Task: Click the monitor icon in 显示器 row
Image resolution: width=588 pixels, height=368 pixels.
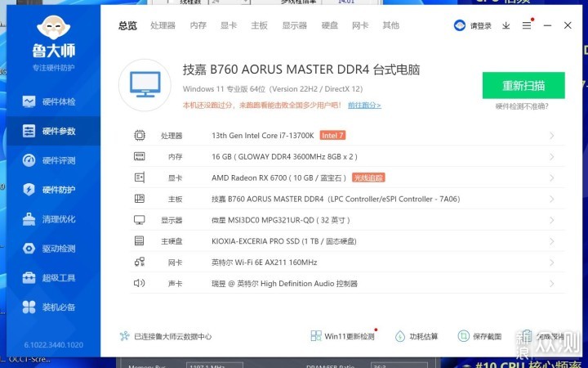Action: (140, 220)
